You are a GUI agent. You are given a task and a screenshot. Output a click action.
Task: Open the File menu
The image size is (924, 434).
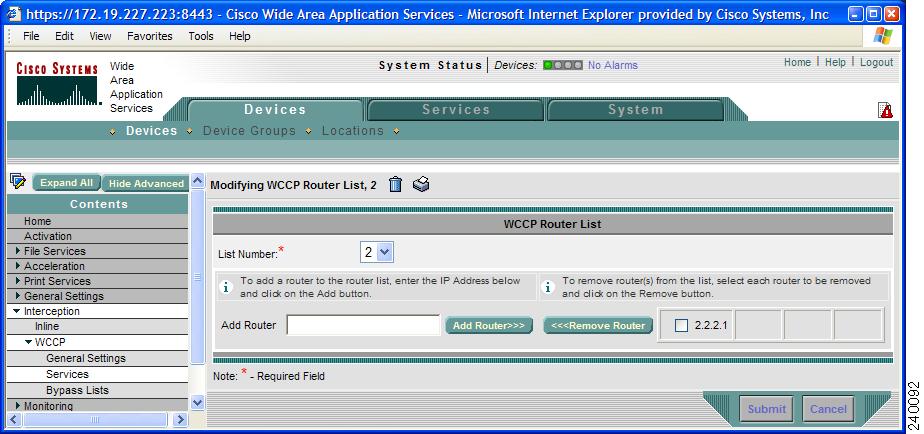31,36
